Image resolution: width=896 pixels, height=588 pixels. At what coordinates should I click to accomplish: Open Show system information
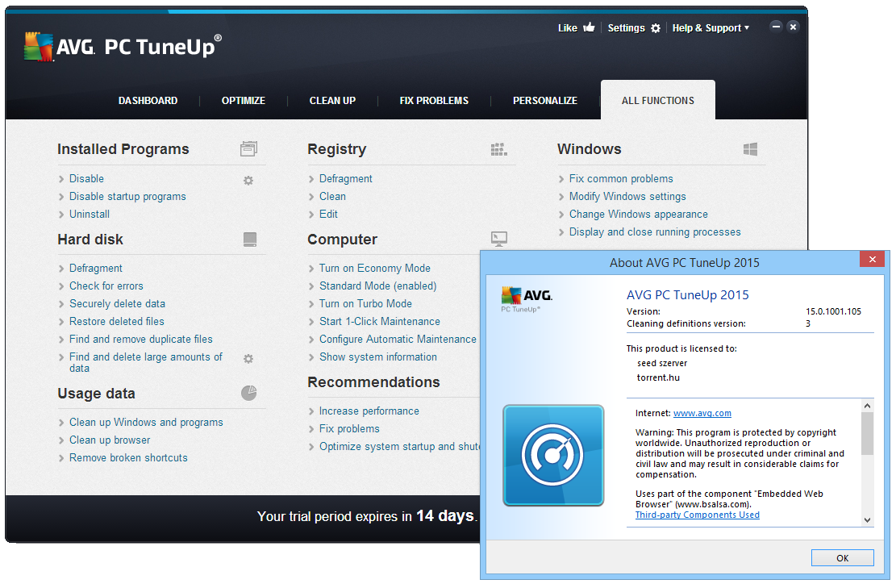point(378,357)
